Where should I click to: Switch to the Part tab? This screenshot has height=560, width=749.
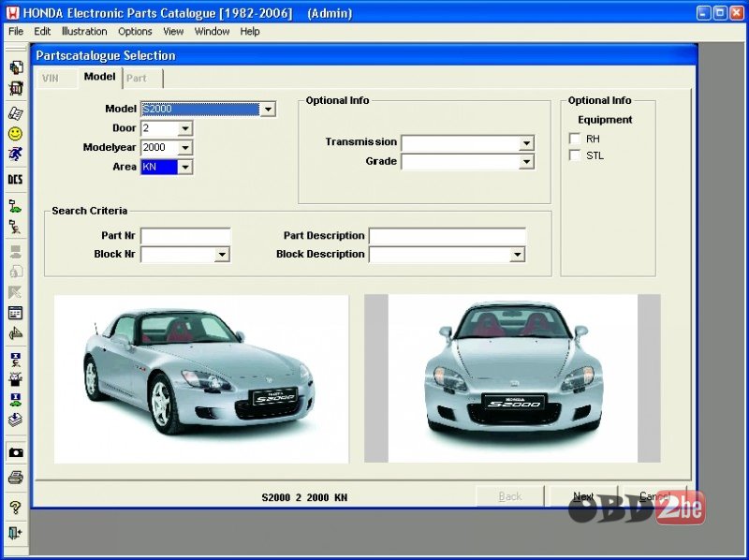click(x=142, y=79)
